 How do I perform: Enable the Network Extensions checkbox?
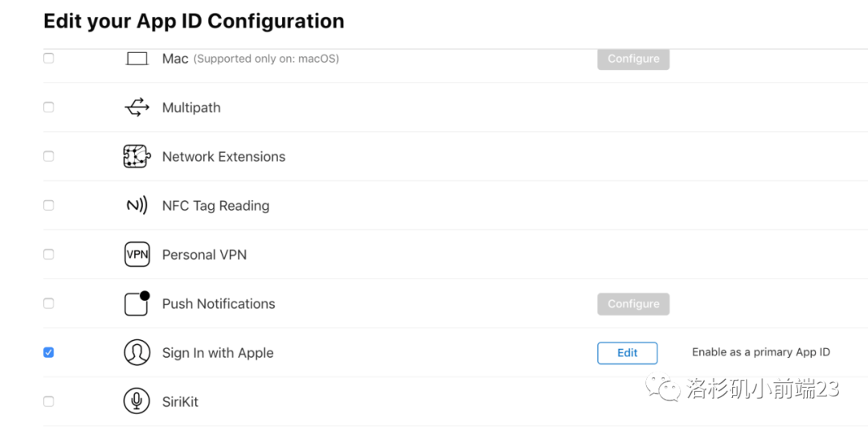click(x=48, y=157)
